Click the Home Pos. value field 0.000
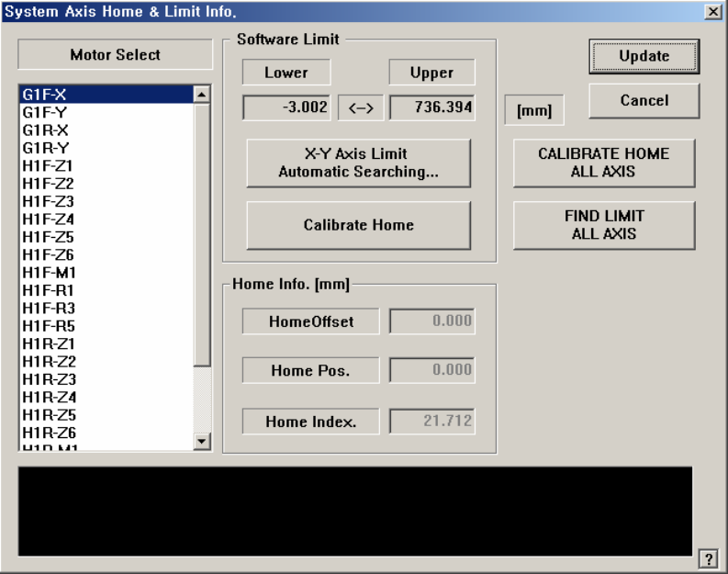 click(x=431, y=370)
